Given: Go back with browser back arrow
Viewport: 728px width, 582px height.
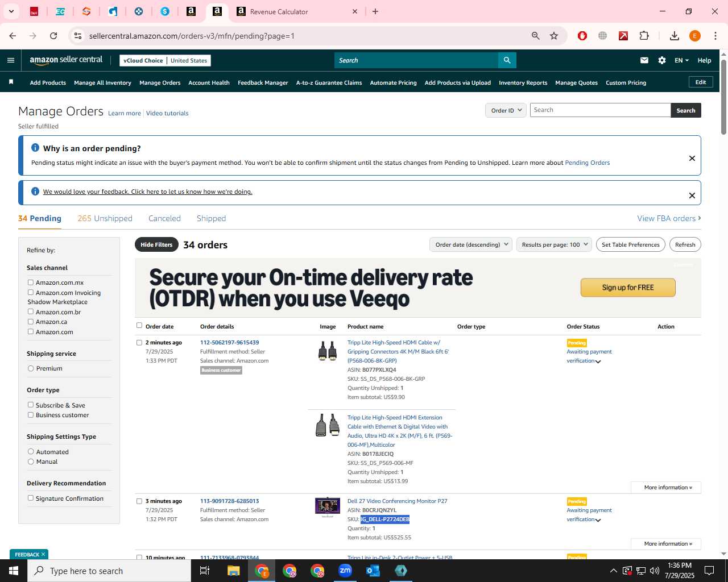Looking at the screenshot, I should pos(13,36).
